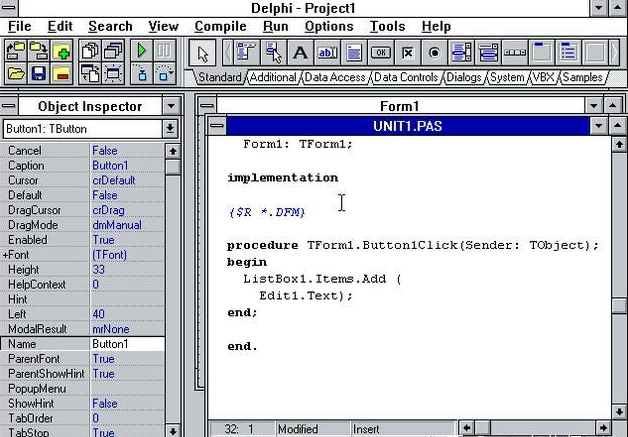Select the CheckBox component in palette
Image resolution: width=628 pixels, height=437 pixels.
[408, 53]
